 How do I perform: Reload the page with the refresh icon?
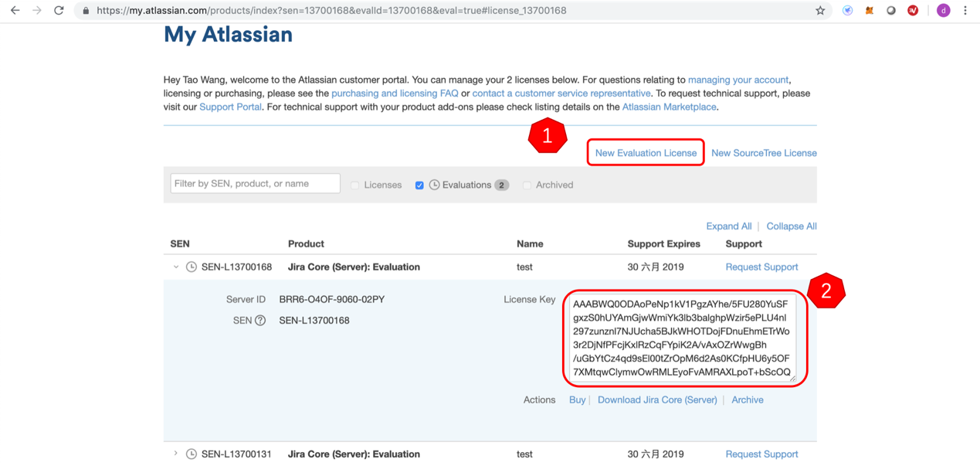(59, 11)
